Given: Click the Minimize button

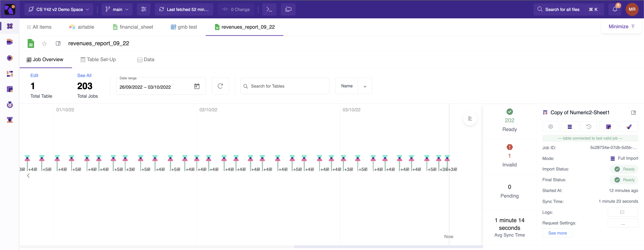Looking at the screenshot, I should (x=621, y=27).
